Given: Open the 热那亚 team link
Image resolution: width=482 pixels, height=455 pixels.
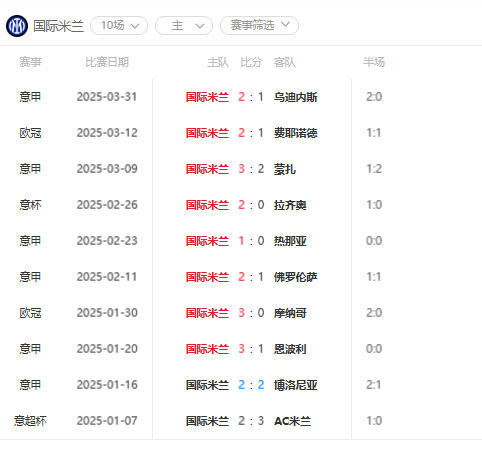Looking at the screenshot, I should pos(290,241).
